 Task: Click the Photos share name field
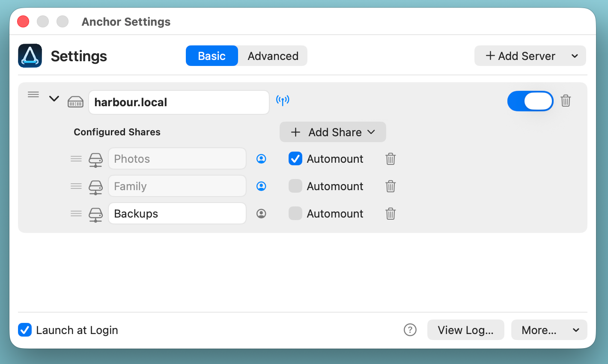coord(177,158)
